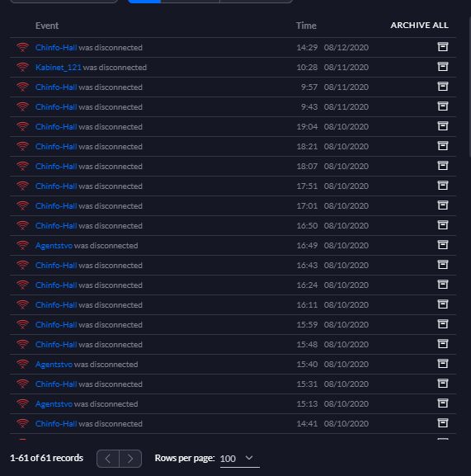Screen dimensions: 471x476
Task: Click the Time column header
Action: (x=306, y=26)
